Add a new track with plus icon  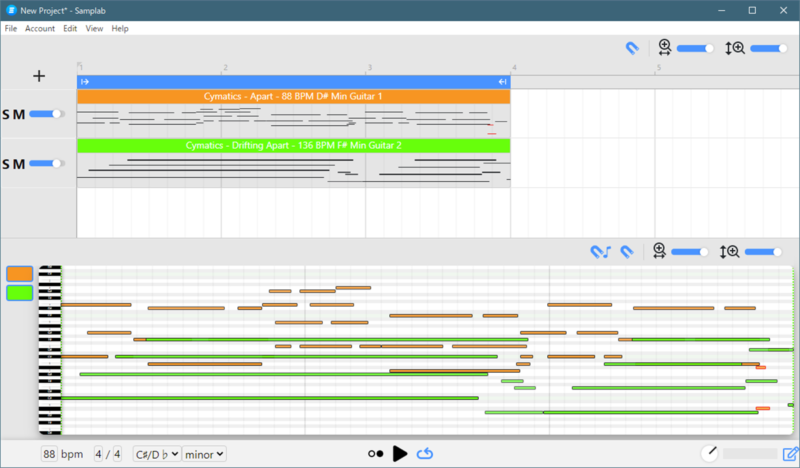coord(39,76)
